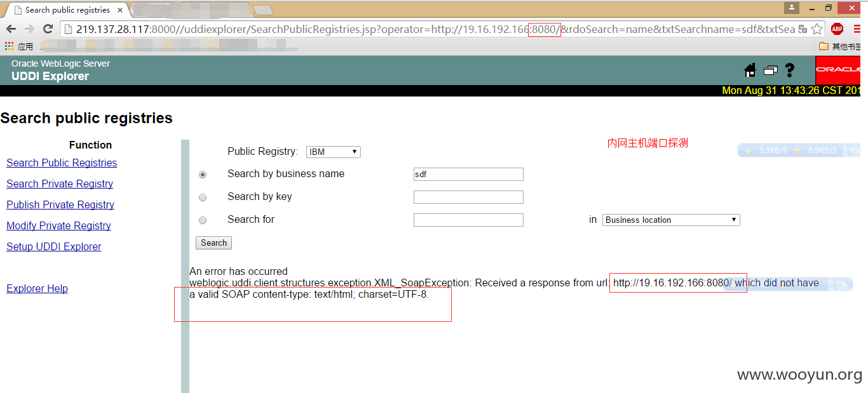Click the business name field containing sdf
Screen dimensions: 868x393
pos(468,175)
